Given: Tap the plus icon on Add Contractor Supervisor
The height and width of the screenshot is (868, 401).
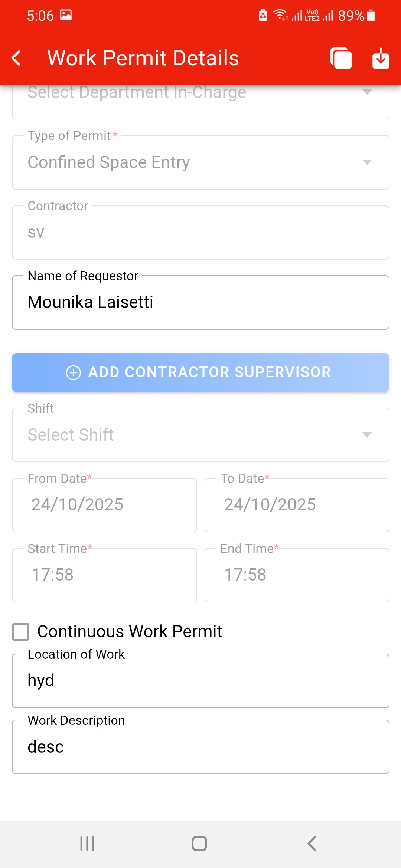Looking at the screenshot, I should (x=73, y=372).
